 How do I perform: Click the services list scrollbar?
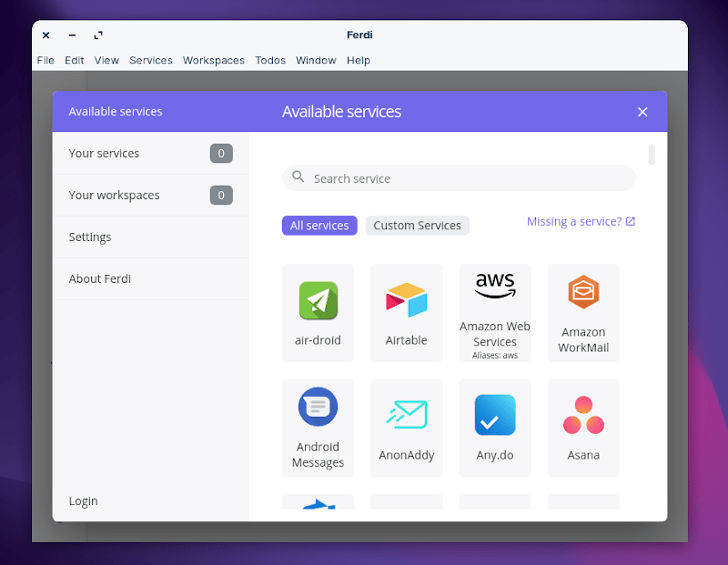tap(651, 155)
